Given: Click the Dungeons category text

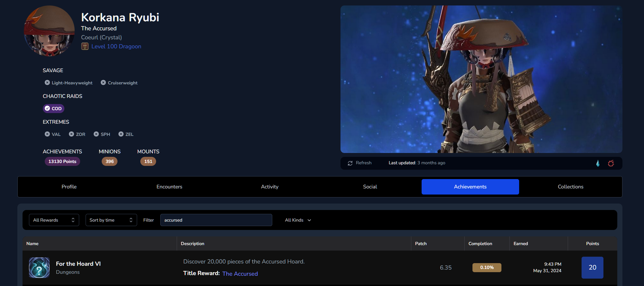Looking at the screenshot, I should [x=68, y=272].
